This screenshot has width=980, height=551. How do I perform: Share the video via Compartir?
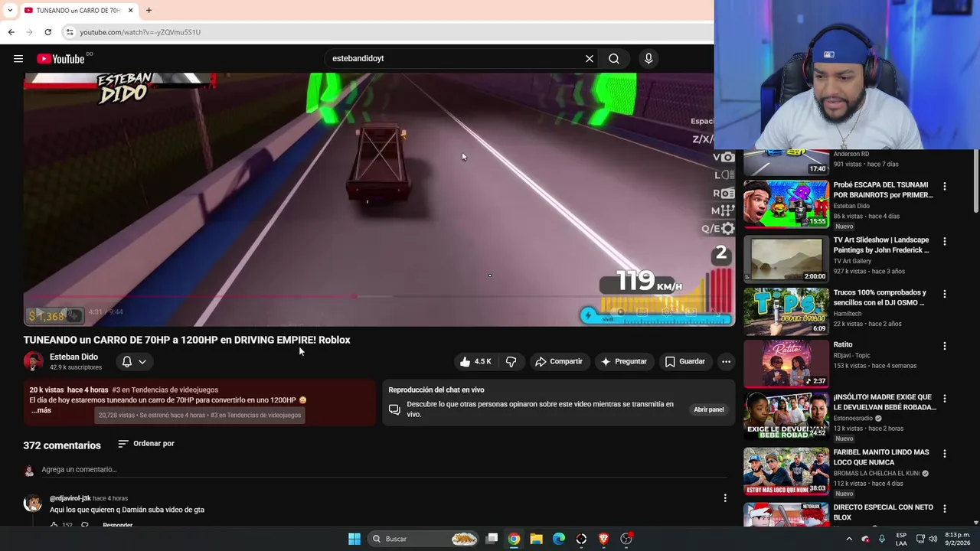tap(559, 361)
